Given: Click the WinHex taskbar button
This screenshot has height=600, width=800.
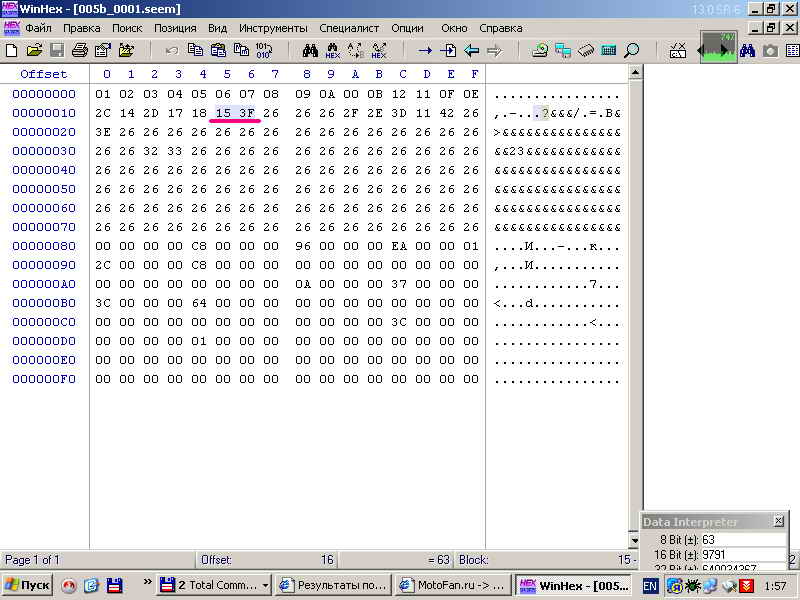Looking at the screenshot, I should click(574, 585).
